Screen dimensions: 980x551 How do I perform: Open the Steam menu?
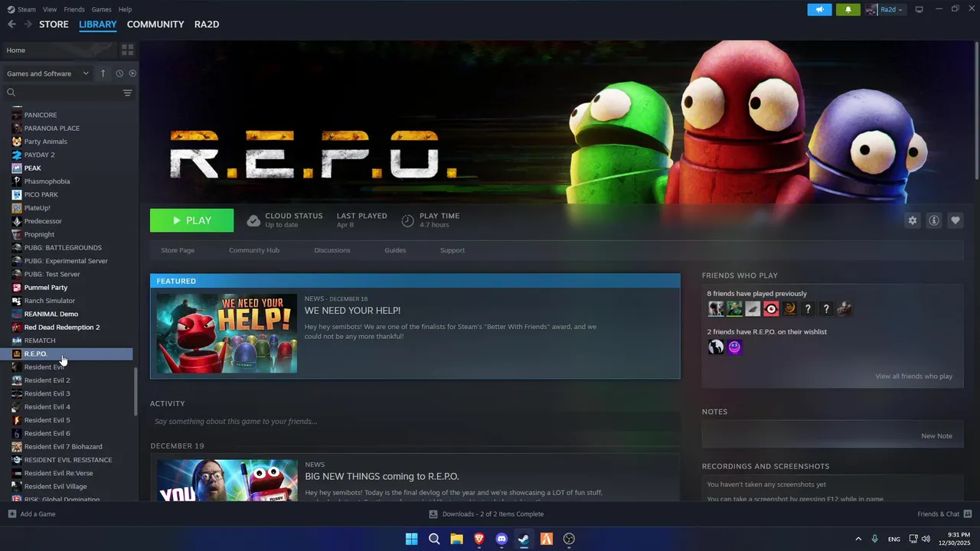click(x=21, y=9)
